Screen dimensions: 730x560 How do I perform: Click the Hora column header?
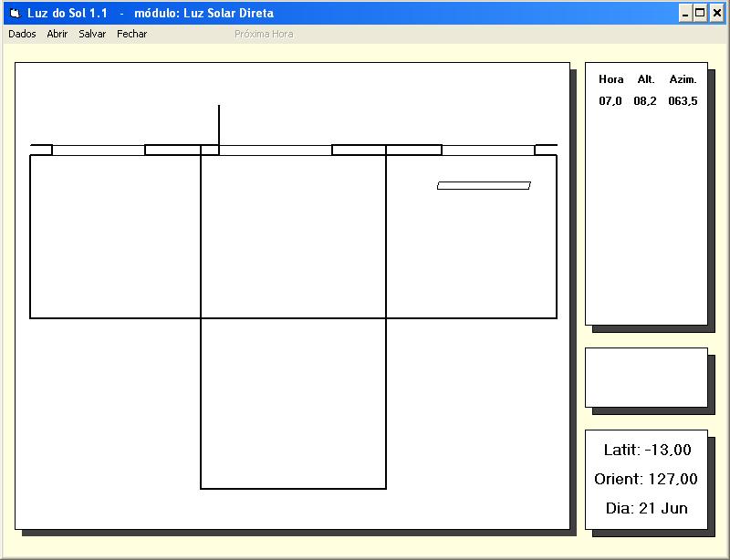pyautogui.click(x=610, y=79)
